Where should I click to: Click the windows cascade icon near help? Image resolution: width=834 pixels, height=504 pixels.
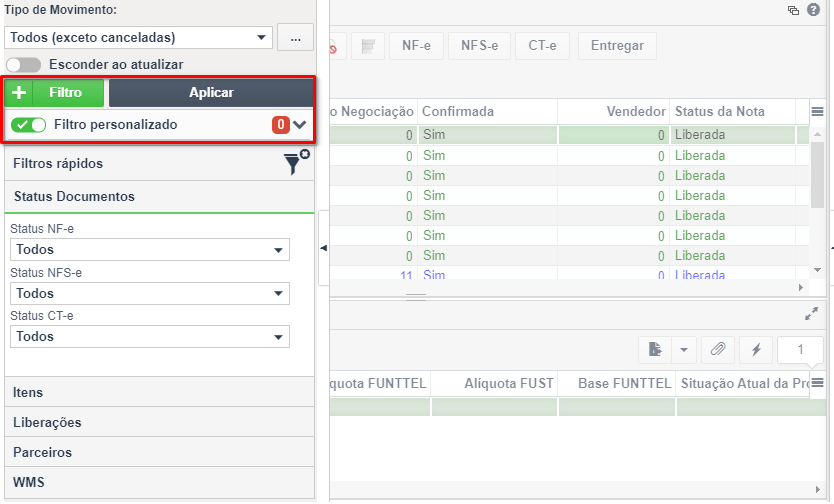(793, 10)
